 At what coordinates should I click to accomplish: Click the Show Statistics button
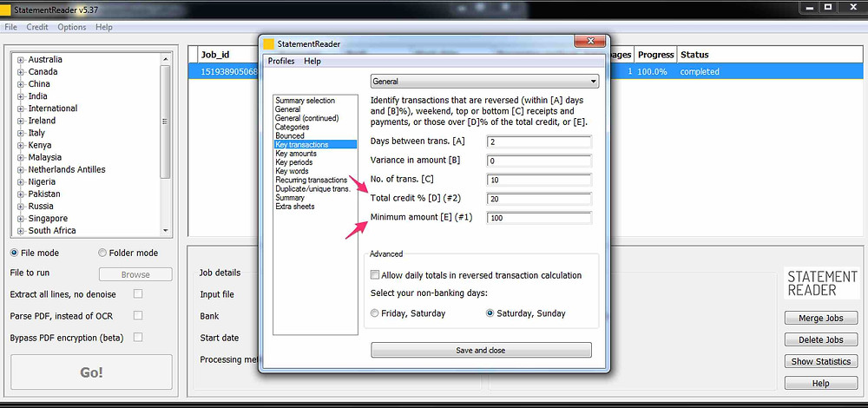(821, 361)
